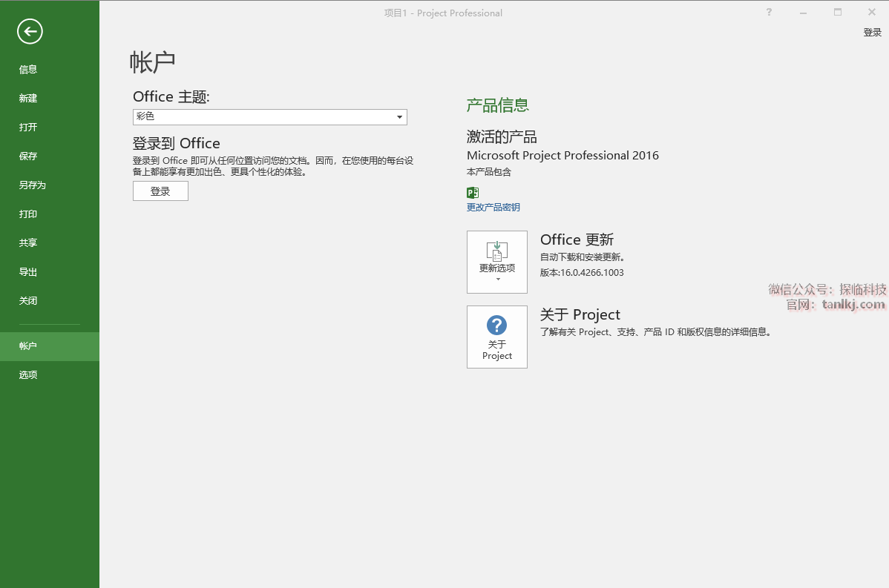
Task: Click the 登录 button under sign-in section
Action: [160, 191]
